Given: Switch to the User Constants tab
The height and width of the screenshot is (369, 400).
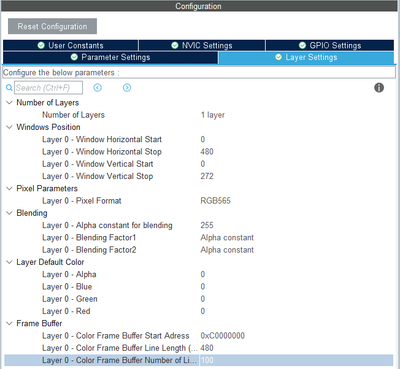Looking at the screenshot, I should tap(70, 45).
